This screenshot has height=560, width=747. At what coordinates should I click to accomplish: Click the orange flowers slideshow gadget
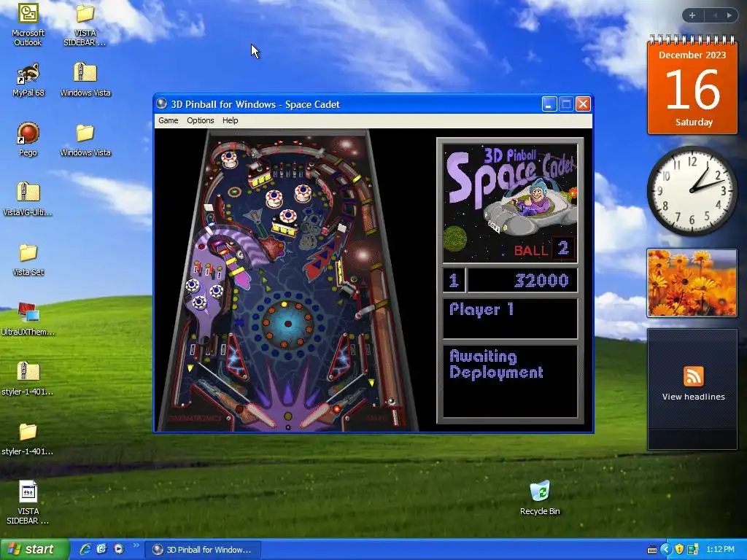tap(692, 283)
